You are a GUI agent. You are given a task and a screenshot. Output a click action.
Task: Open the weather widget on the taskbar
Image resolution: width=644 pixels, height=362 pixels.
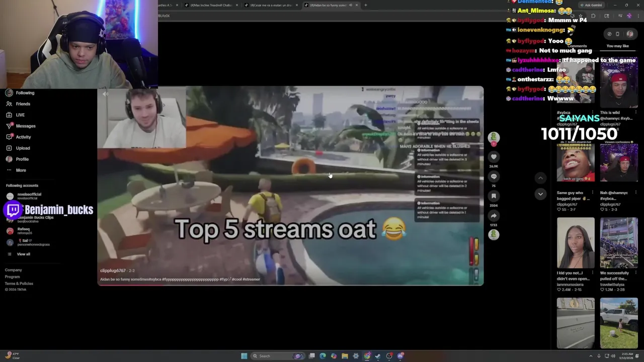pos(12,356)
